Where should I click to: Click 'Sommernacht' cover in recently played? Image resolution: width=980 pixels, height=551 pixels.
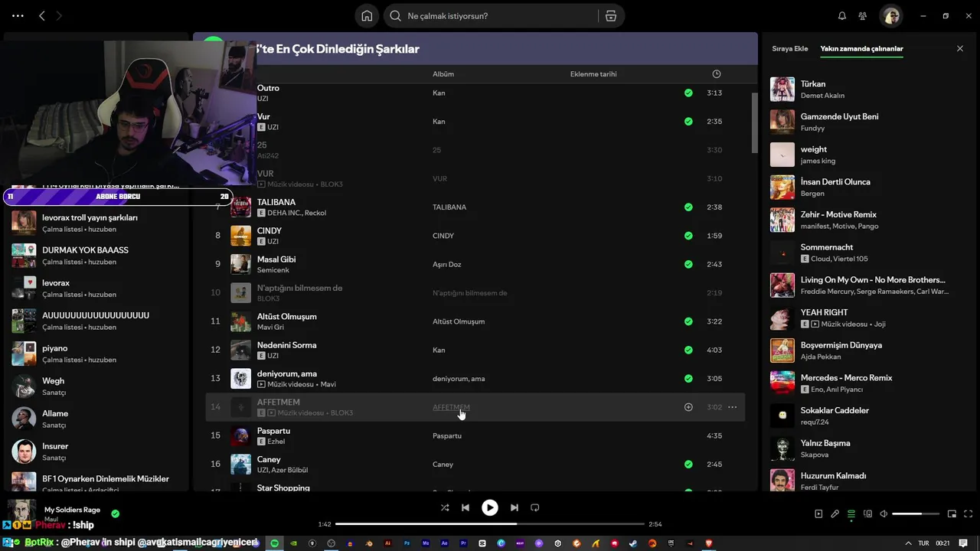782,253
